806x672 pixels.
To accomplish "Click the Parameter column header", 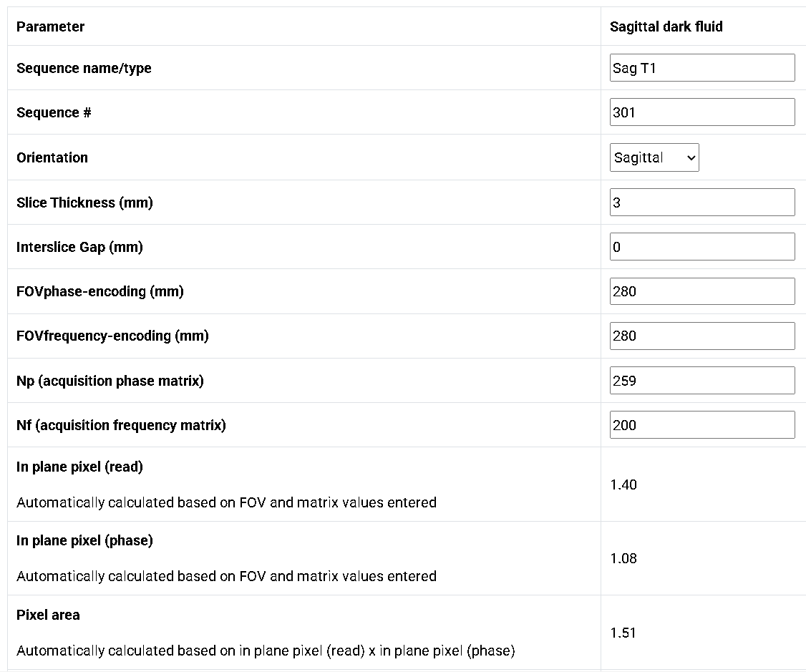I will [50, 26].
